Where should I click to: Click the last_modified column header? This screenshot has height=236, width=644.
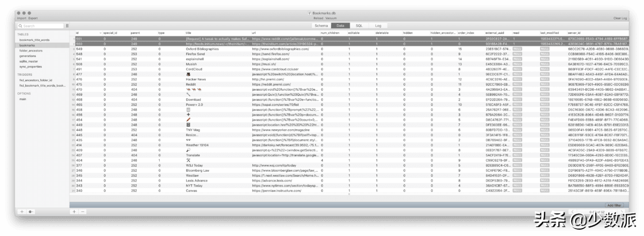[x=549, y=32]
